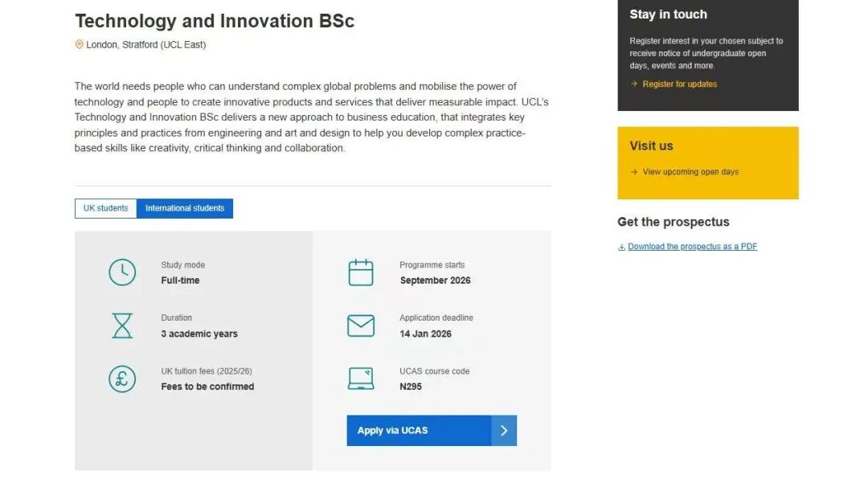Select the International students tab
This screenshot has height=483, width=868.
tap(185, 207)
